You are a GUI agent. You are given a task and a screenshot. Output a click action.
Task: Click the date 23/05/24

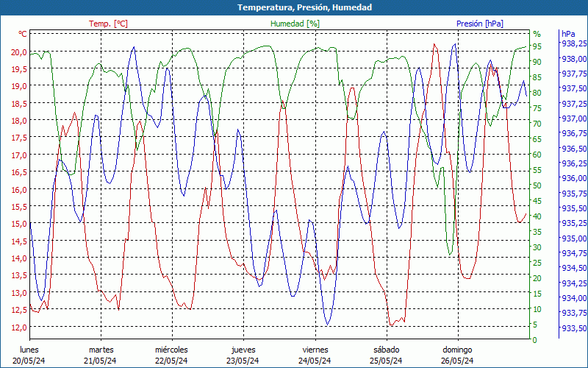click(x=243, y=361)
